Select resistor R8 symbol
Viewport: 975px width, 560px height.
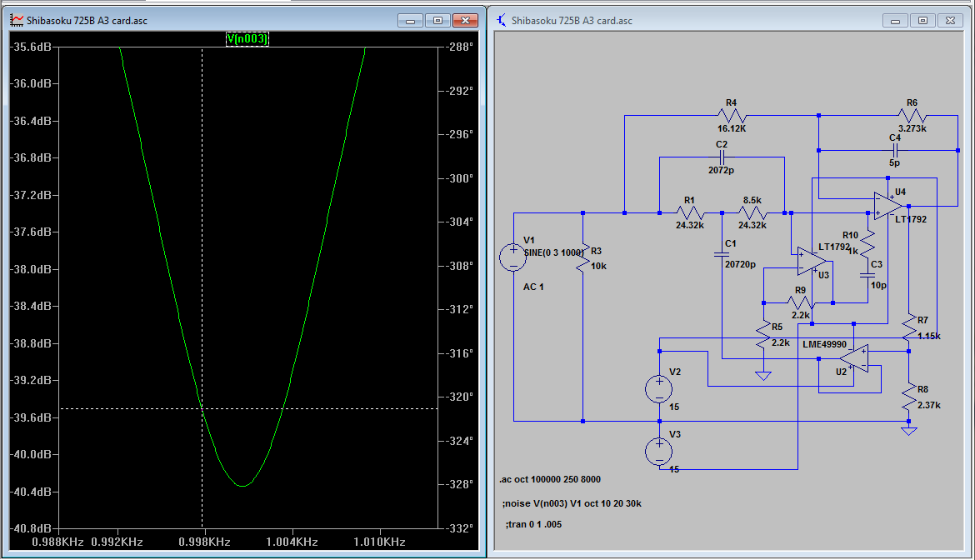[x=909, y=397]
